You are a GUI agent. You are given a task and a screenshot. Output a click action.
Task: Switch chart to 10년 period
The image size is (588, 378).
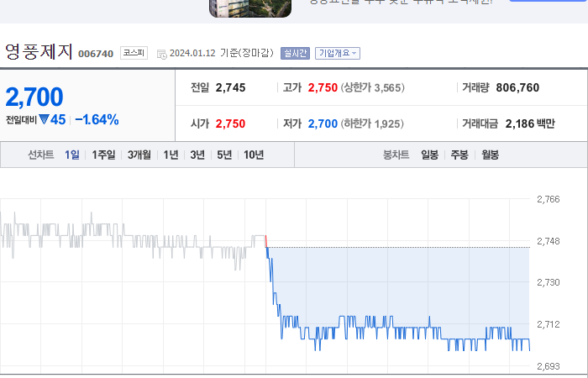pos(254,155)
